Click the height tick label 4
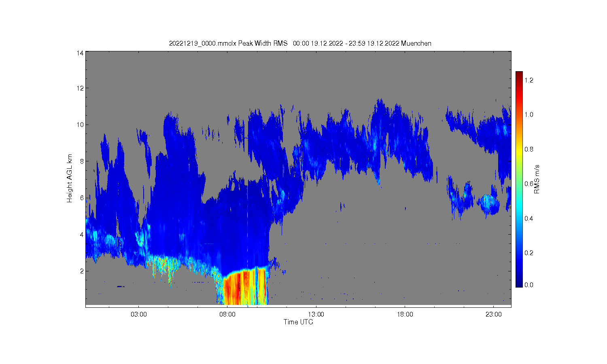This screenshot has width=607, height=364. click(x=82, y=235)
